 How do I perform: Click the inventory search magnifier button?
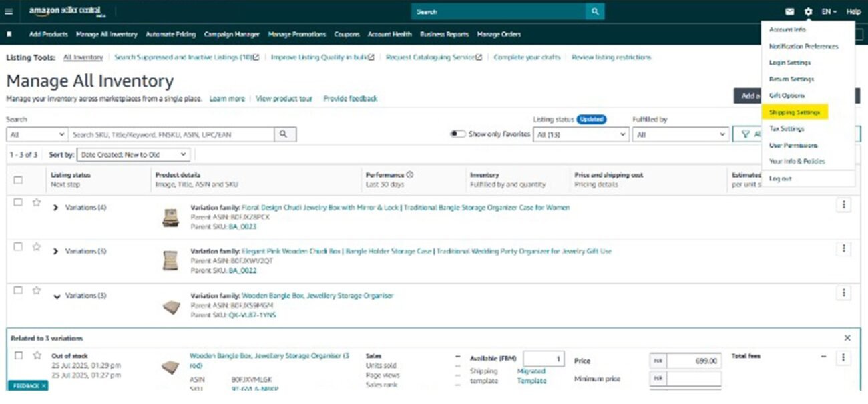(284, 134)
